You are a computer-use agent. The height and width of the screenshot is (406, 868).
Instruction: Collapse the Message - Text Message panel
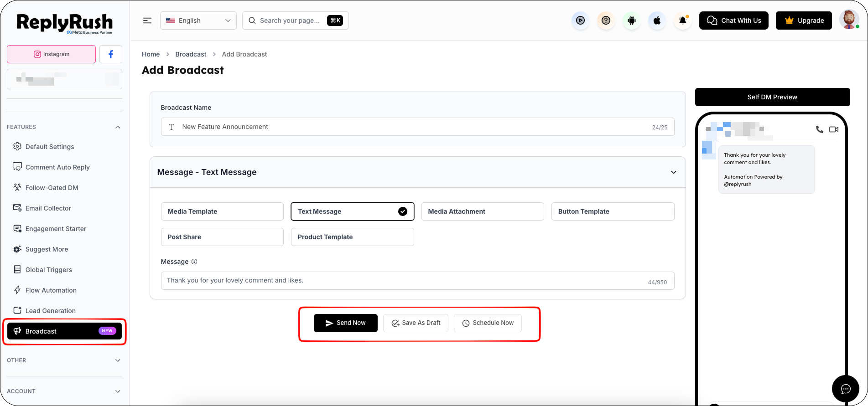(673, 172)
